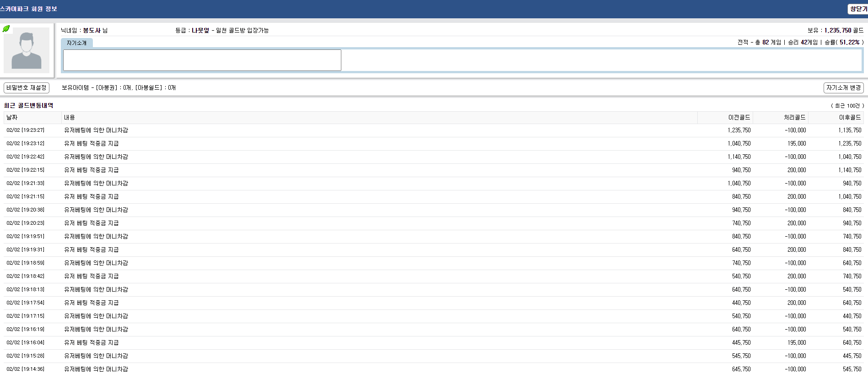Click 195,000 amount in the 19:16:04 row
The width and height of the screenshot is (868, 374).
point(797,342)
